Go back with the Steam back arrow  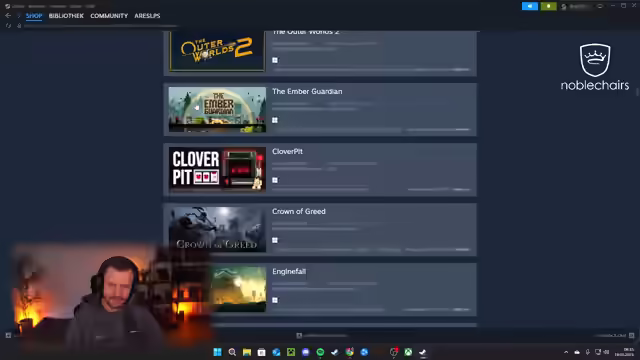(x=8, y=16)
